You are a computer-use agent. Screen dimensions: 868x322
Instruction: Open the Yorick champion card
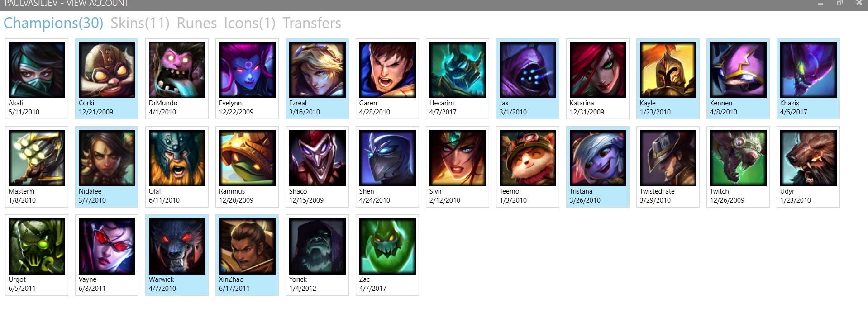tap(317, 255)
